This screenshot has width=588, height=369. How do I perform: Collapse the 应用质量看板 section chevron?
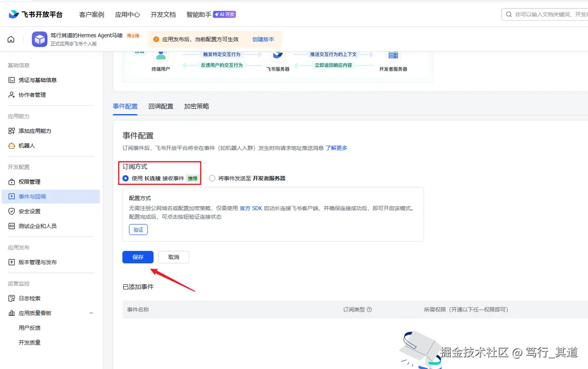[91, 313]
